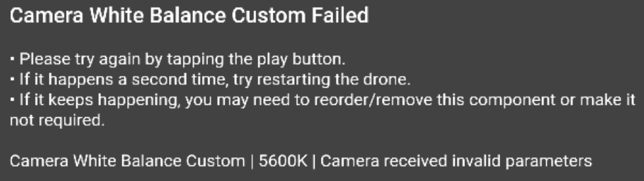Click 'Camera received invalid parameters' error text
644x181 pixels.
[456, 161]
